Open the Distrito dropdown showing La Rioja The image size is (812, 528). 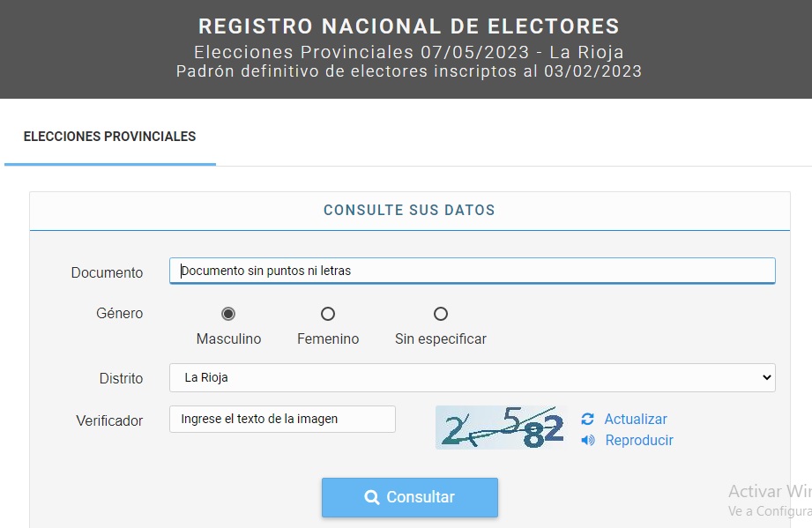click(x=472, y=377)
